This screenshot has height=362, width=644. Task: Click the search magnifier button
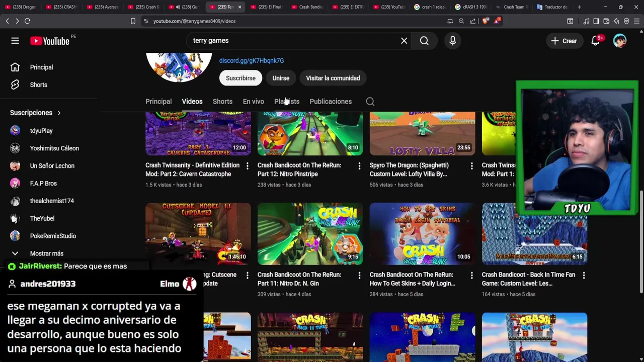[x=424, y=41]
